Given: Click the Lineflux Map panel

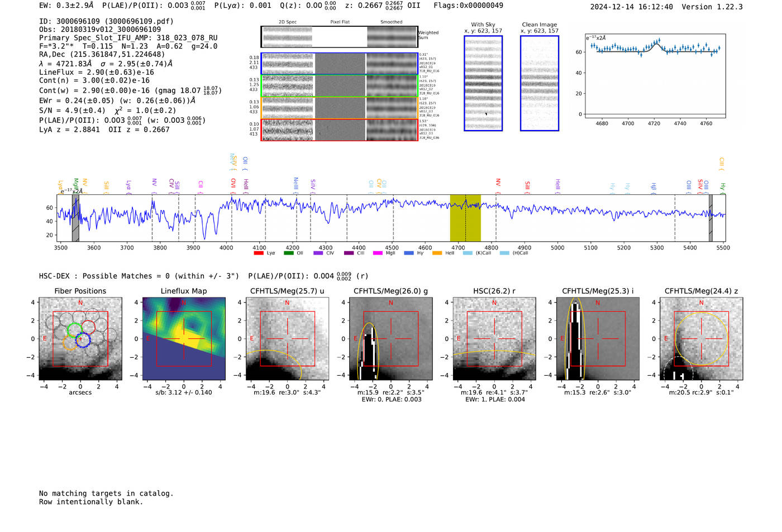Looking at the screenshot, I should [184, 339].
